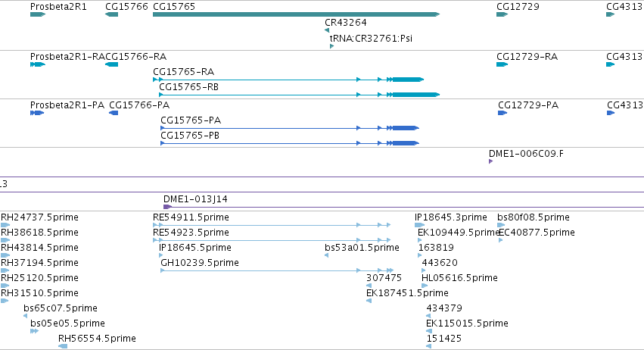The width and height of the screenshot is (644, 350).
Task: Select the CG15765-RA transcript exon block
Action: pyautogui.click(x=408, y=80)
